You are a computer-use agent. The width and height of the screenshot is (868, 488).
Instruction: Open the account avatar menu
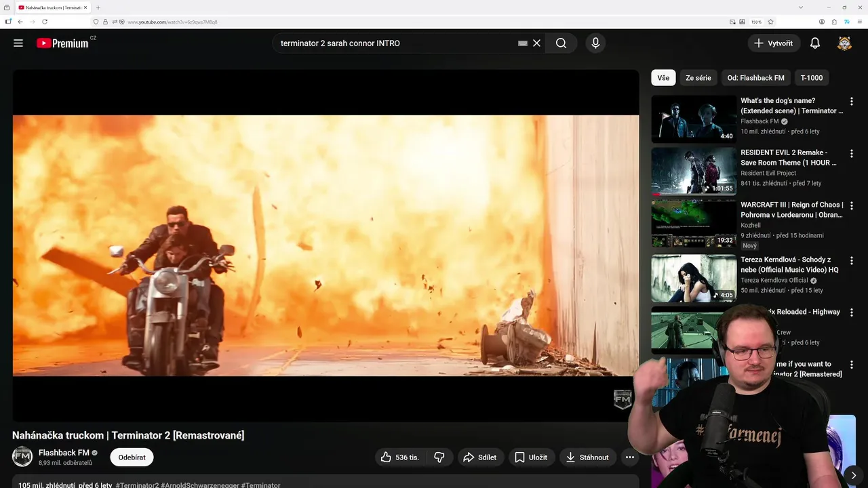tap(844, 43)
